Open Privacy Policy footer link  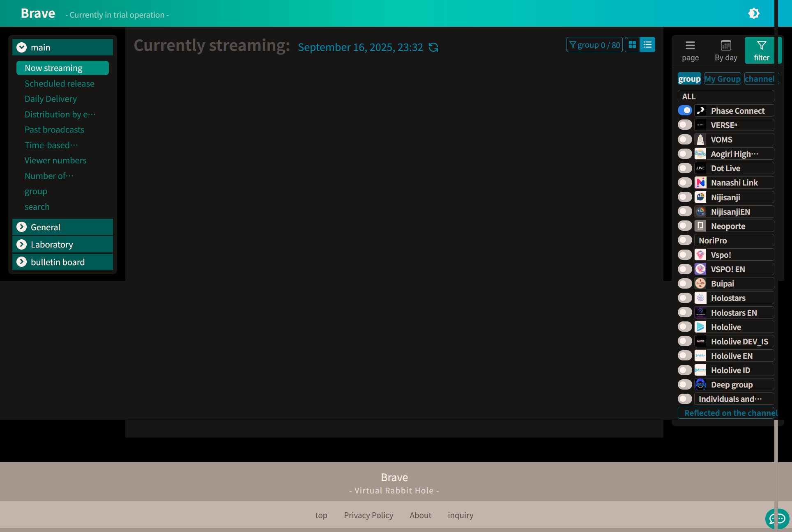click(368, 515)
